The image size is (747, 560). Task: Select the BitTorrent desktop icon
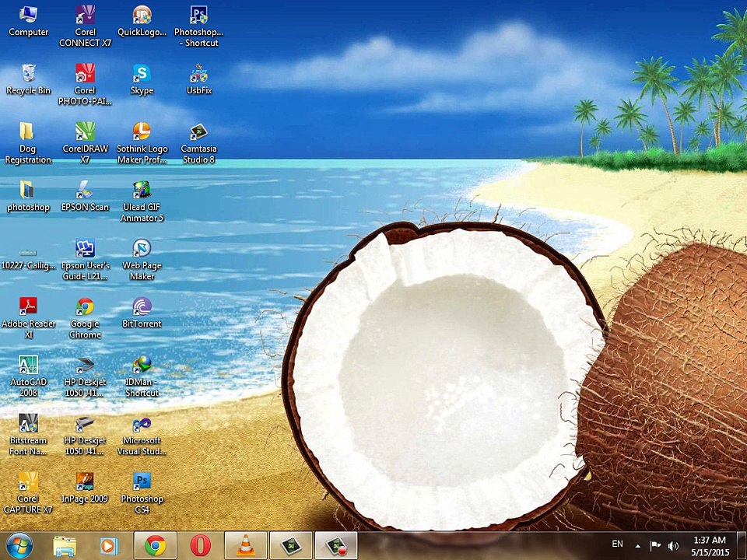point(142,307)
